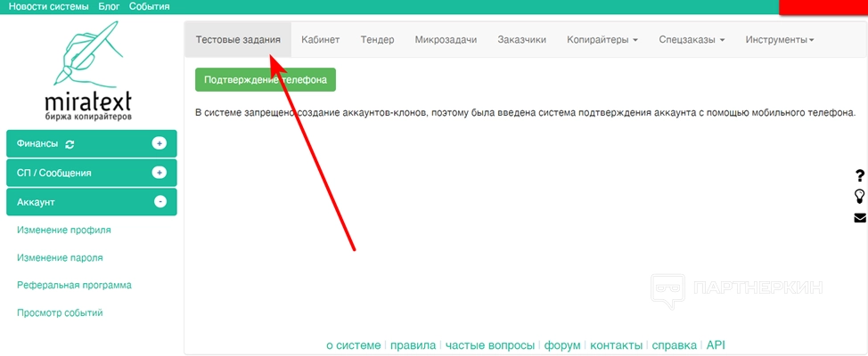This screenshot has height=356, width=868.
Task: Click the СП / Сообщения sidebar header
Action: [92, 173]
